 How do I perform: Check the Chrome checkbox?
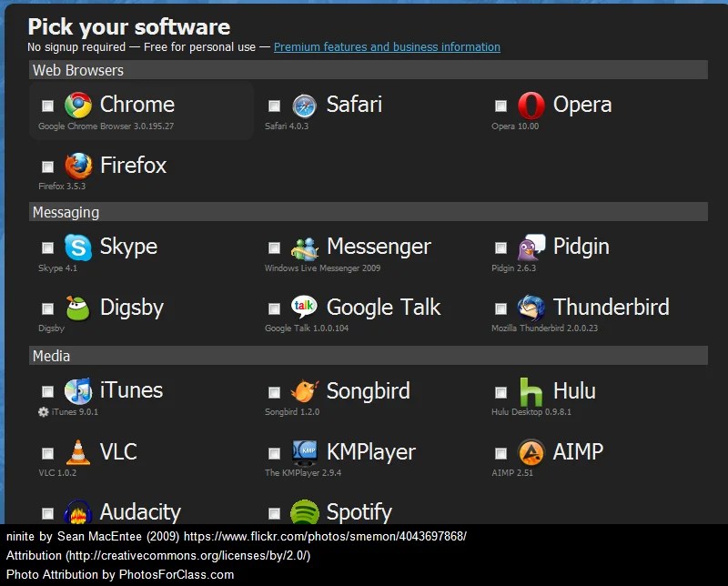point(48,106)
